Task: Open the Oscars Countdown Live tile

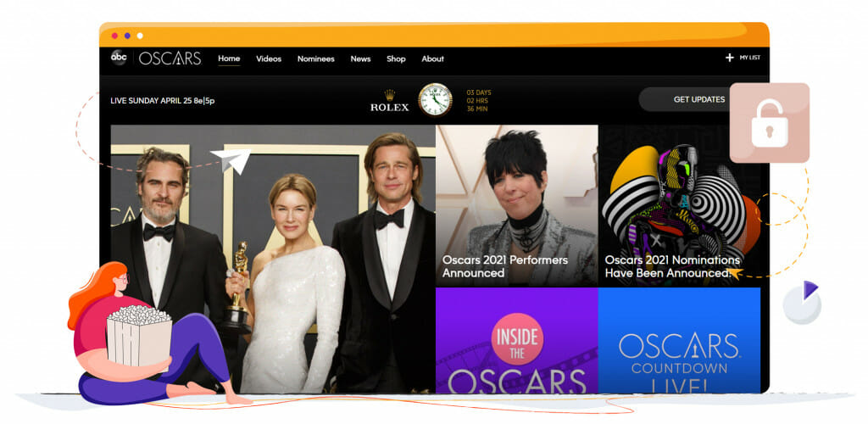Action: point(679,340)
